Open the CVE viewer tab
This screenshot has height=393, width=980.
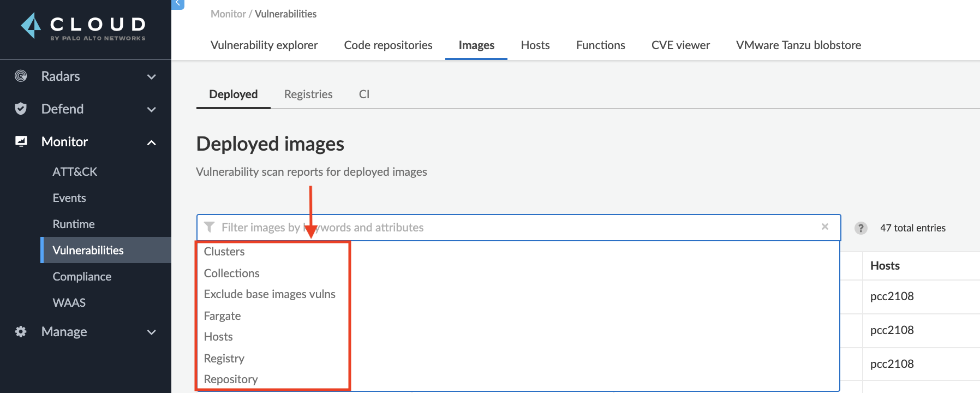(680, 45)
